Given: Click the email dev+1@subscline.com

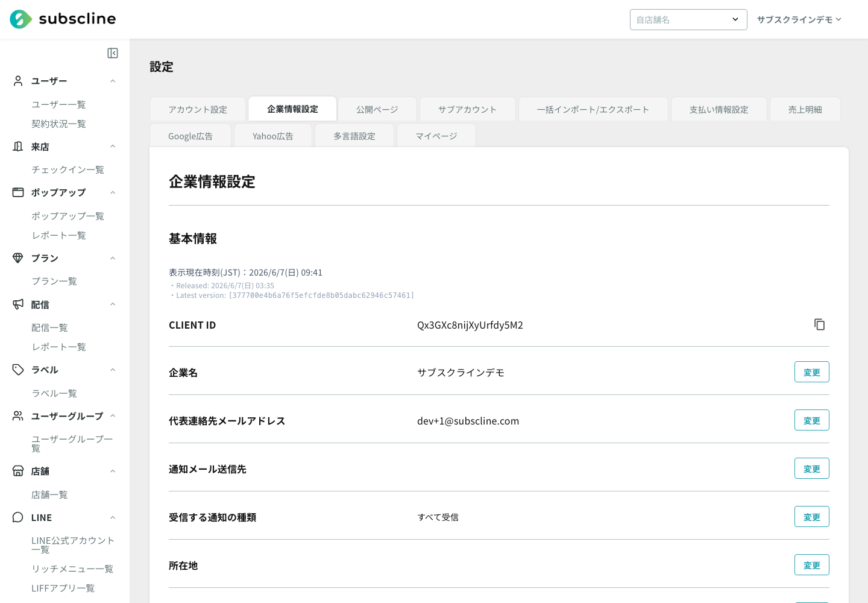Looking at the screenshot, I should [x=468, y=421].
